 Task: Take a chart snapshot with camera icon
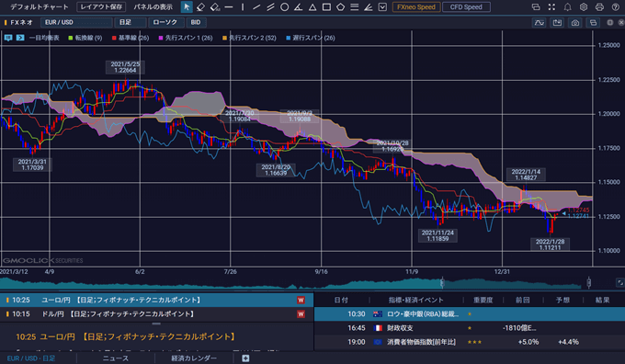click(575, 23)
